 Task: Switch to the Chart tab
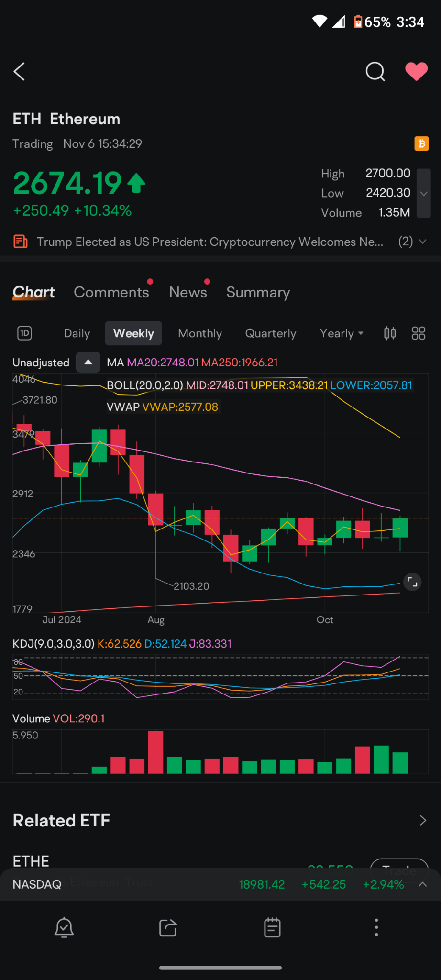33,292
